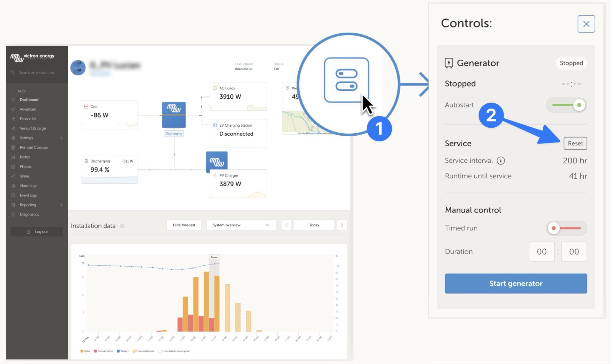The width and height of the screenshot is (611, 364).
Task: Click the Installation data info icon
Action: tap(122, 226)
